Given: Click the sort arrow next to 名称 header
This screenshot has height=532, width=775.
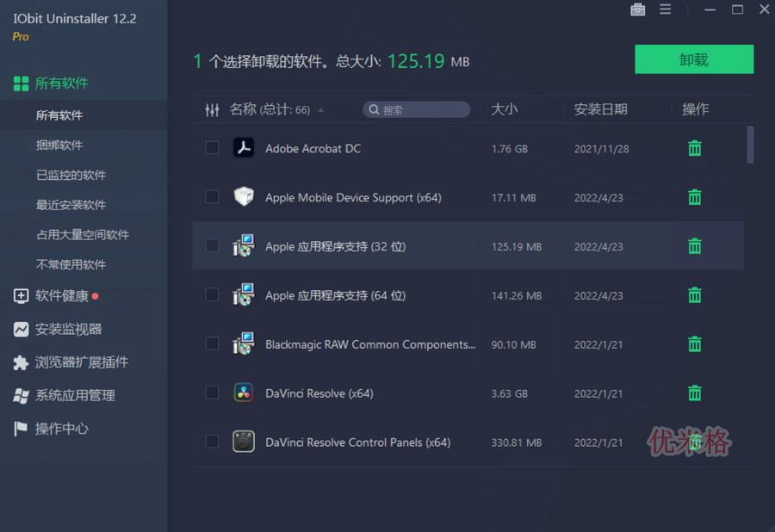Looking at the screenshot, I should pos(321,110).
